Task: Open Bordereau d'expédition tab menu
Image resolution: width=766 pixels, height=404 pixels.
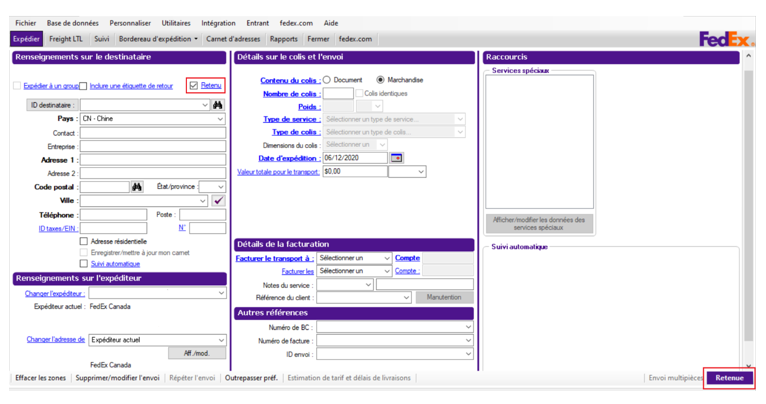Action: click(x=158, y=39)
